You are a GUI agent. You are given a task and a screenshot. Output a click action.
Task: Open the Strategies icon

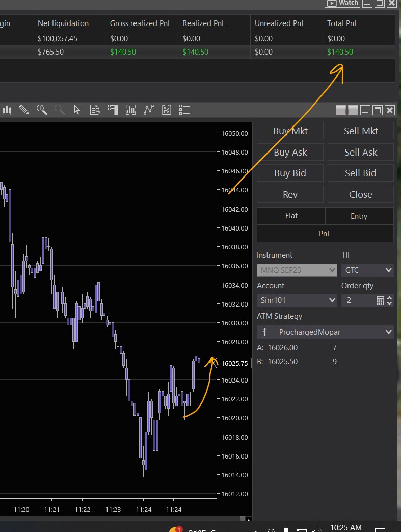149,110
